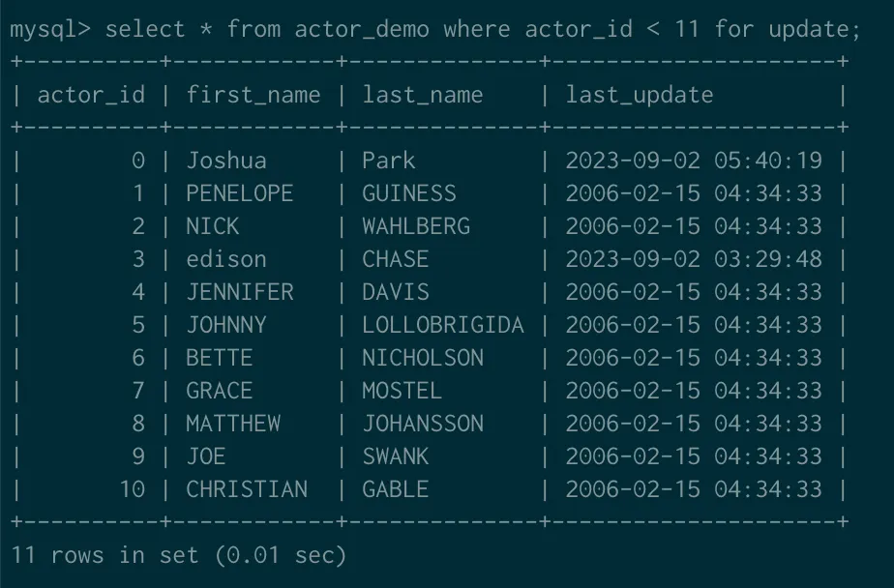894x588 pixels.
Task: Click the last_name column header
Action: tap(422, 95)
